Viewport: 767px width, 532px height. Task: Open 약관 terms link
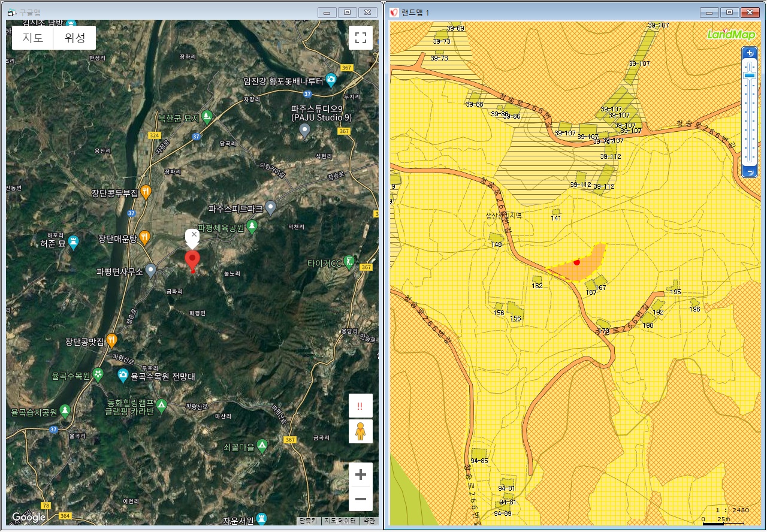369,521
